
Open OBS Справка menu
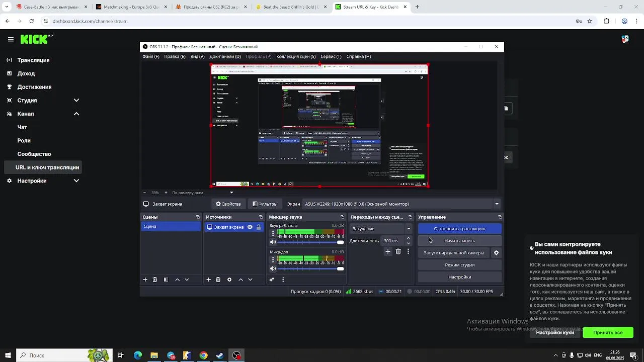[x=359, y=56]
